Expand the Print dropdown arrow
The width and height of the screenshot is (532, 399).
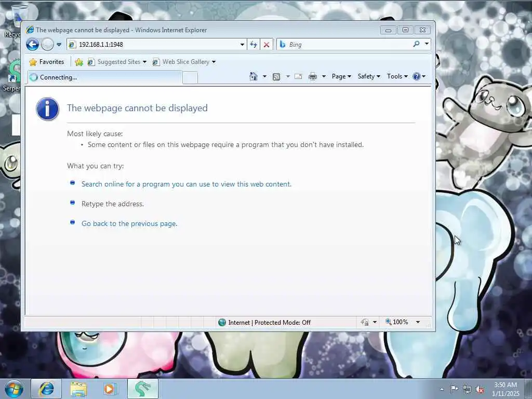click(x=324, y=76)
